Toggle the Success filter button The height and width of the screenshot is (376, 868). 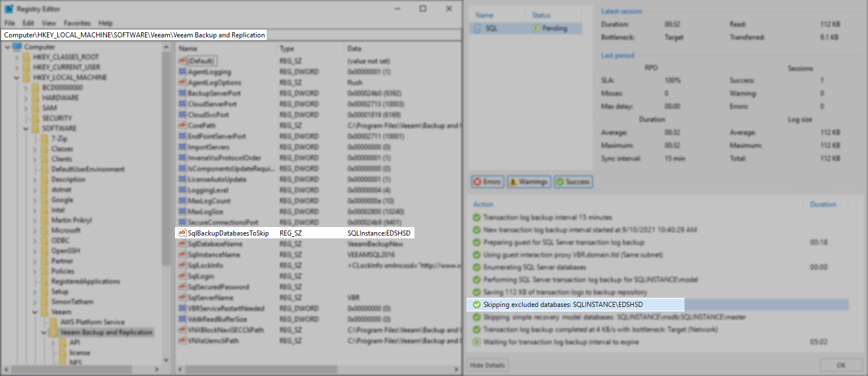pos(573,182)
